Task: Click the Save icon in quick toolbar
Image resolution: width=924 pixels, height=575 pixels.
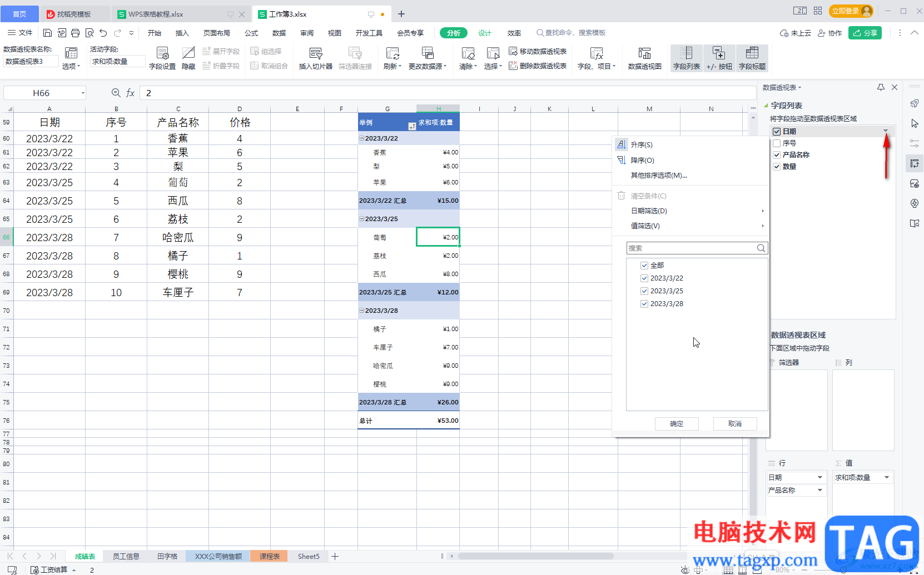Action: tap(47, 33)
